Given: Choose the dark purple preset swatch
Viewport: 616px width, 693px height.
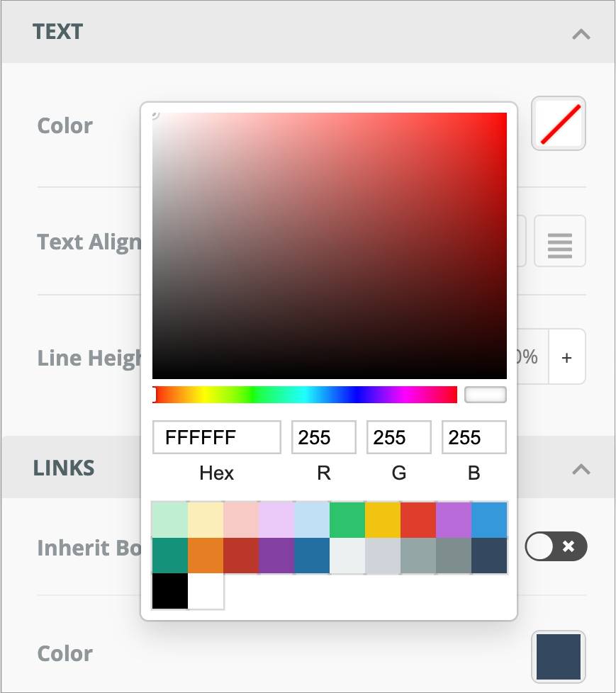Looking at the screenshot, I should pyautogui.click(x=276, y=556).
